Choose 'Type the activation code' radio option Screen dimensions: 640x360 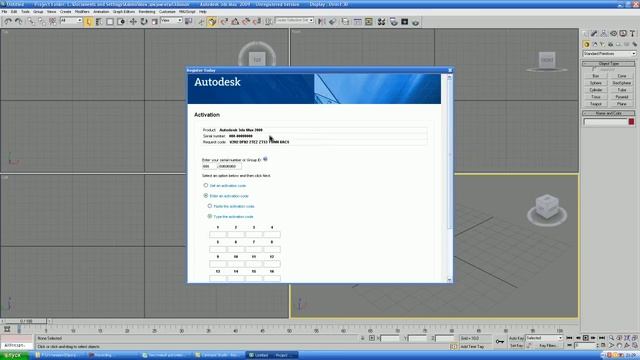coord(210,216)
